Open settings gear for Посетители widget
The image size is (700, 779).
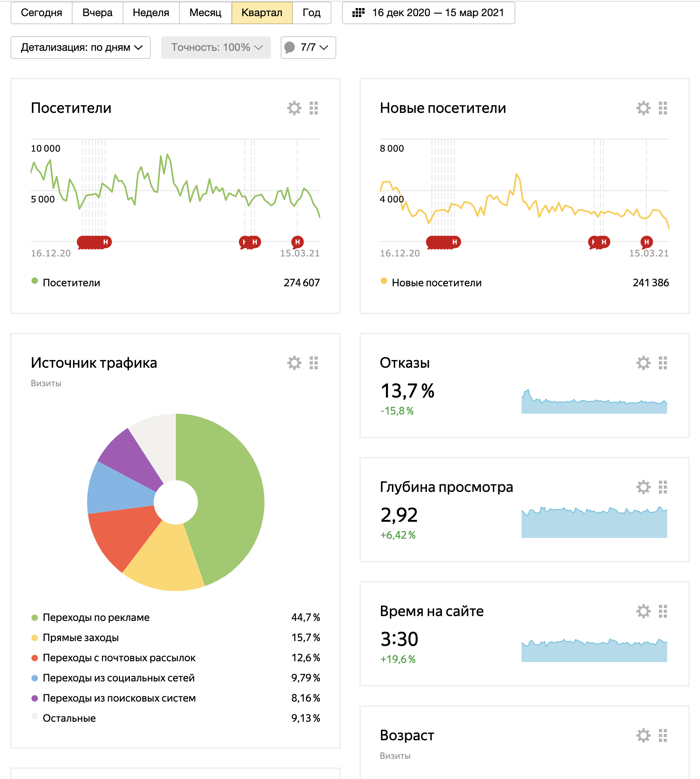click(294, 108)
